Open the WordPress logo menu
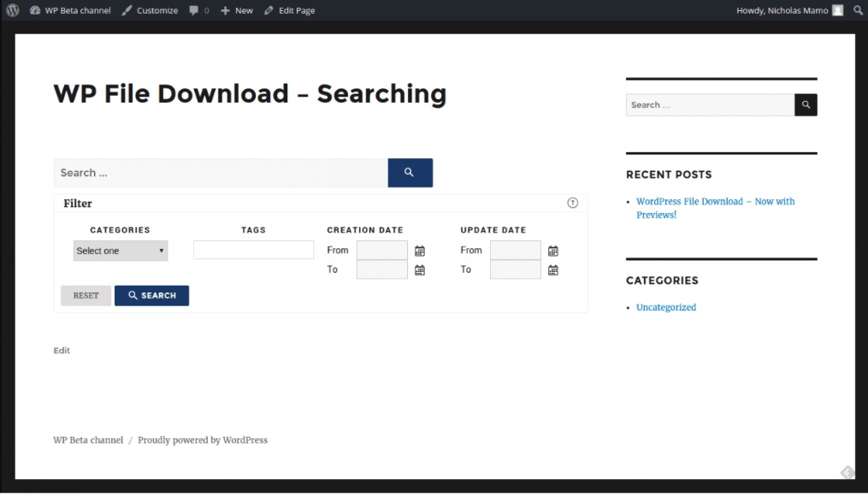The image size is (868, 497). 12,10
